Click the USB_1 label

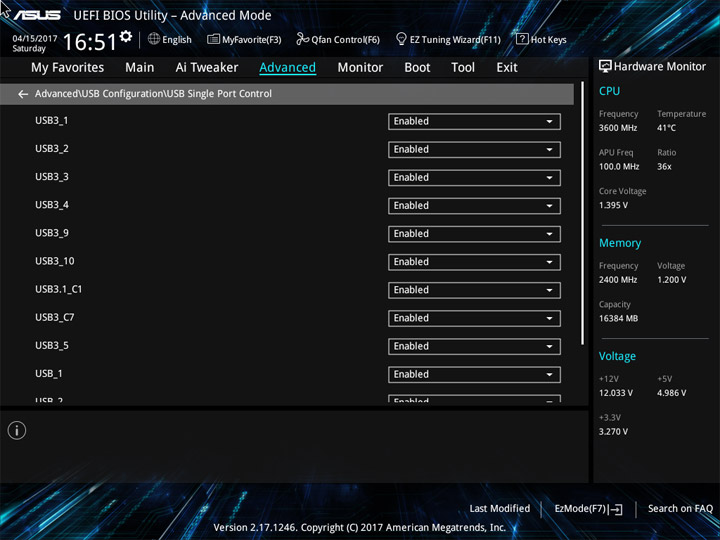[x=49, y=373]
